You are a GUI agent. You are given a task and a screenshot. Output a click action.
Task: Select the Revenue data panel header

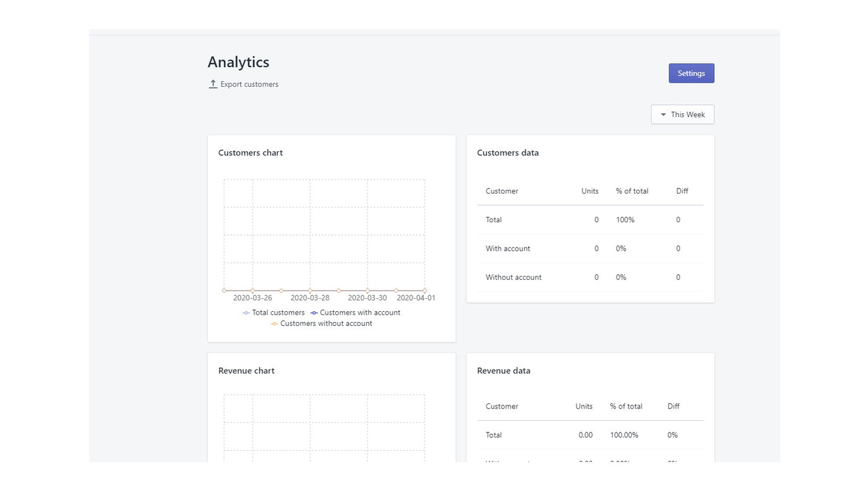(503, 371)
